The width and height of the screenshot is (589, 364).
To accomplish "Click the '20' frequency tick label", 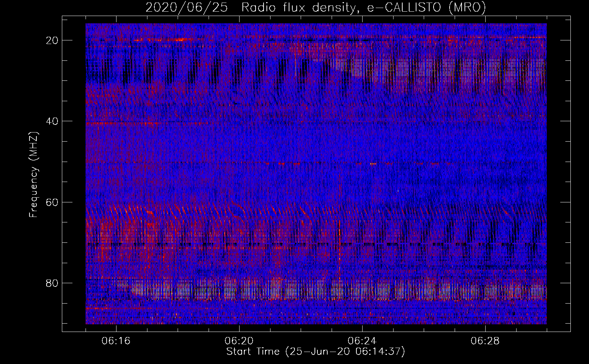I will point(52,40).
